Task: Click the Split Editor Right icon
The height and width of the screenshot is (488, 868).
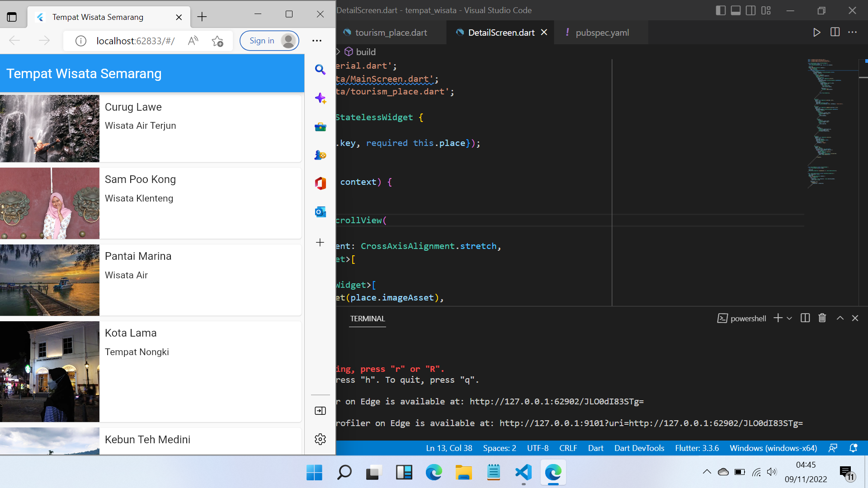Action: 835,33
